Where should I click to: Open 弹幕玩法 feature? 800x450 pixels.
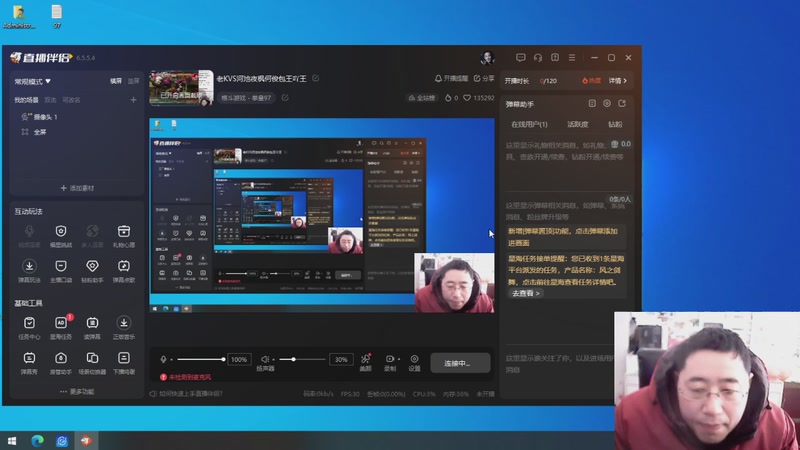tap(29, 270)
